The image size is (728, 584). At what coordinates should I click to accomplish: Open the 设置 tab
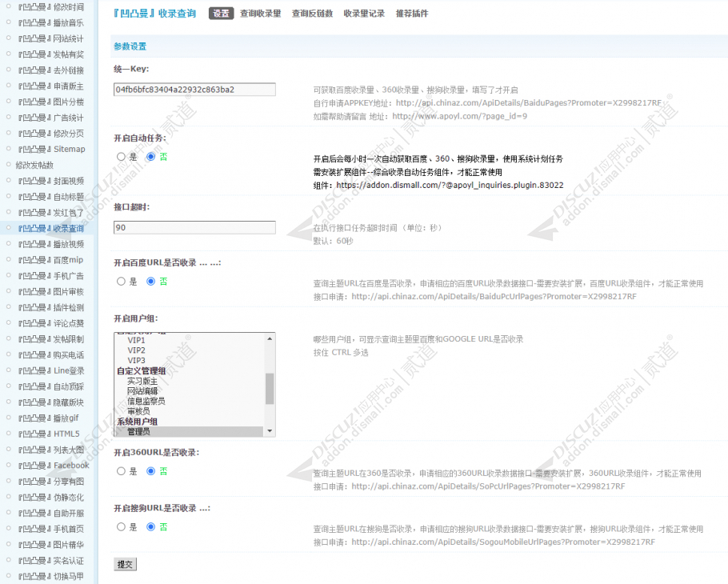pos(221,14)
